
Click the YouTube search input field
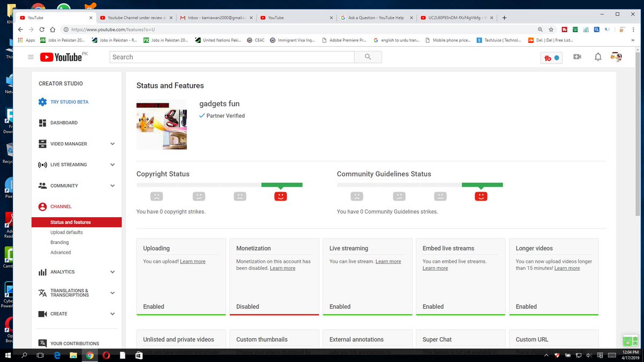coord(232,57)
